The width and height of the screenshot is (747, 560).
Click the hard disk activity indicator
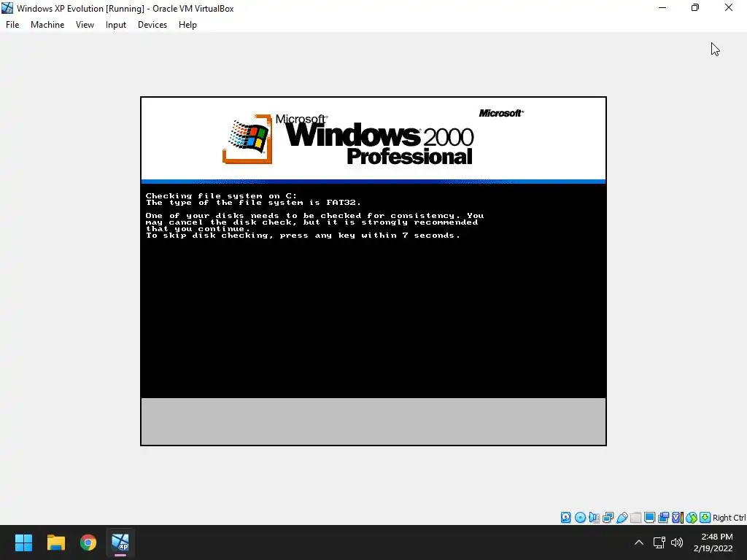tap(565, 518)
